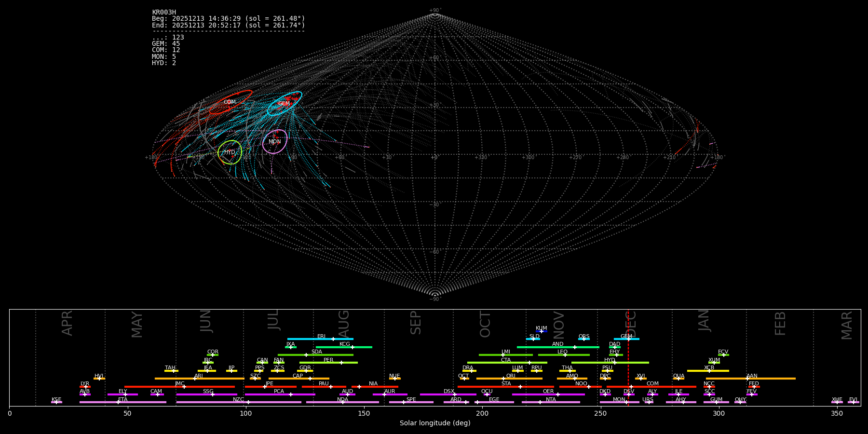Click the COR shower label in timeline
Viewport: 868px width, 434px height.
click(x=213, y=352)
